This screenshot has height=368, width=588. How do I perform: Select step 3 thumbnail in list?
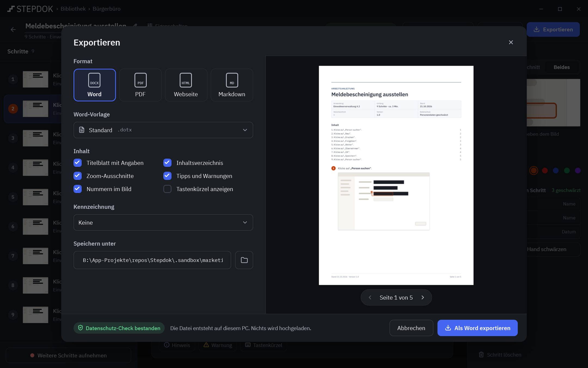click(35, 138)
